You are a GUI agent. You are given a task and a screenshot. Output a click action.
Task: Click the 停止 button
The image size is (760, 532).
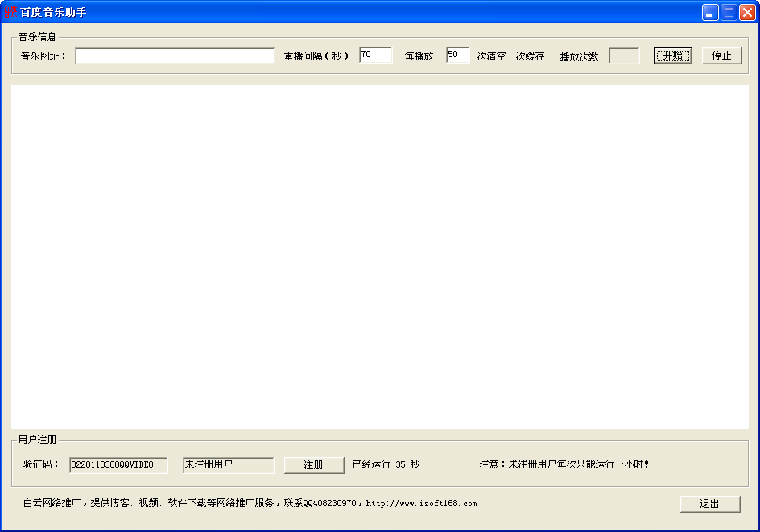[x=721, y=56]
